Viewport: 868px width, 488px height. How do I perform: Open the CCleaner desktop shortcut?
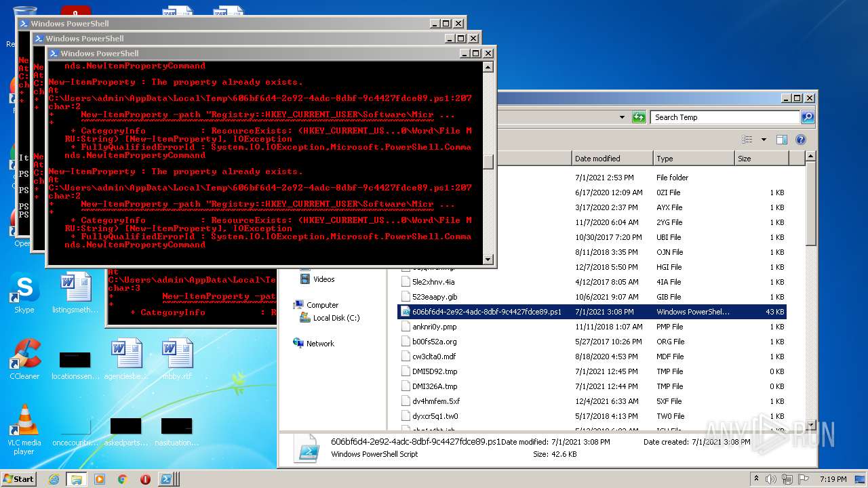24,359
